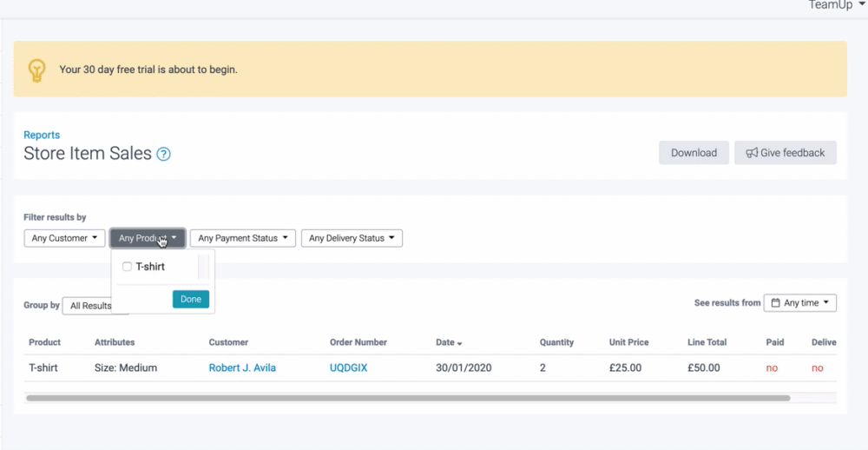Collapse the Any Product filter dropdown
The image size is (868, 450).
(148, 238)
